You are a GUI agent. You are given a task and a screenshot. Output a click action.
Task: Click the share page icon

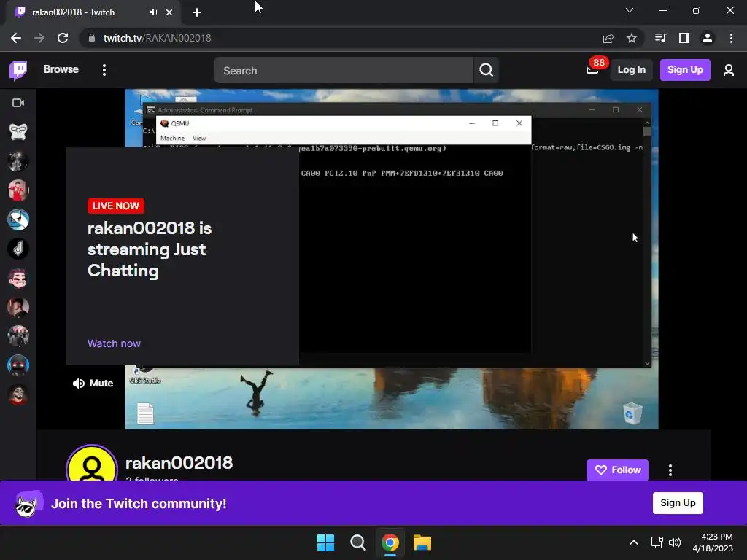point(608,38)
